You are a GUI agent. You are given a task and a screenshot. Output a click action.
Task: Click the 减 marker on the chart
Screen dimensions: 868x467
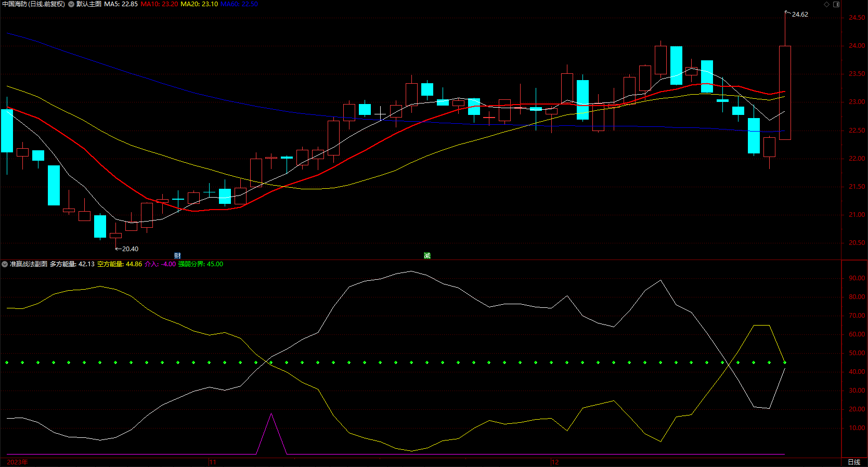tap(427, 256)
